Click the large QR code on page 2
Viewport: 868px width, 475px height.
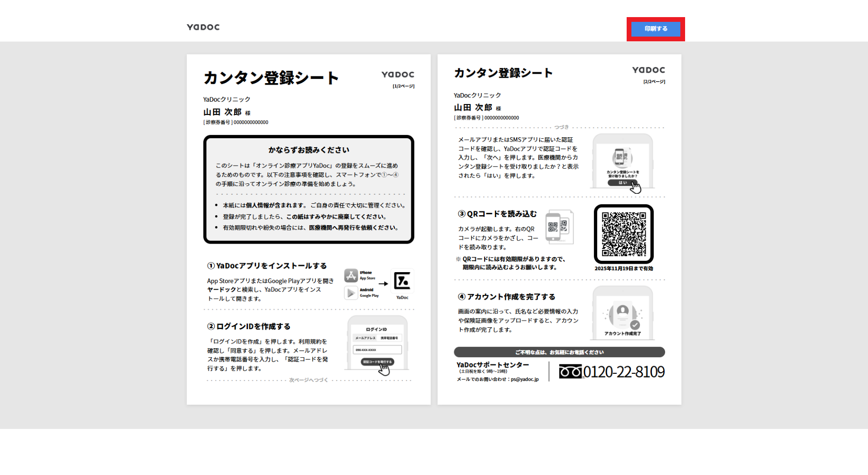[624, 234]
